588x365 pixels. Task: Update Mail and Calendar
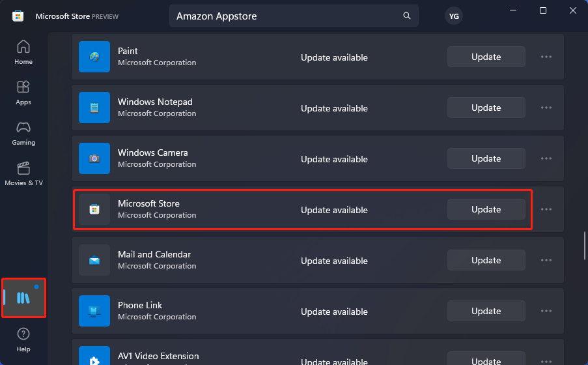[x=486, y=260]
